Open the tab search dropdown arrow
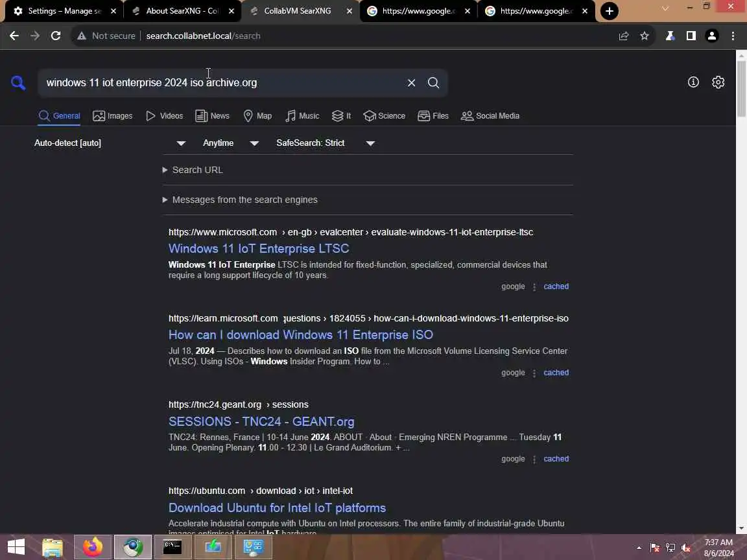The width and height of the screenshot is (747, 560). 665,8
